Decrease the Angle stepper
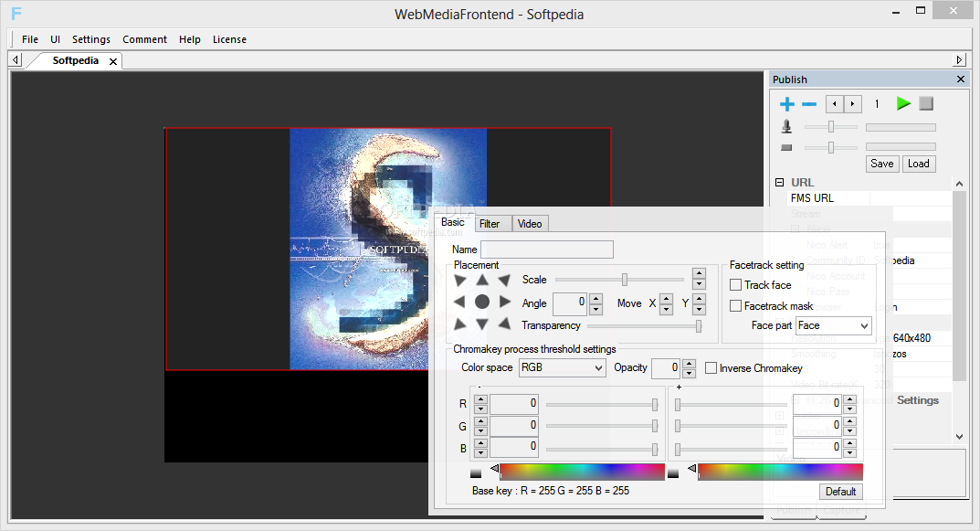This screenshot has width=980, height=531. pyautogui.click(x=596, y=309)
